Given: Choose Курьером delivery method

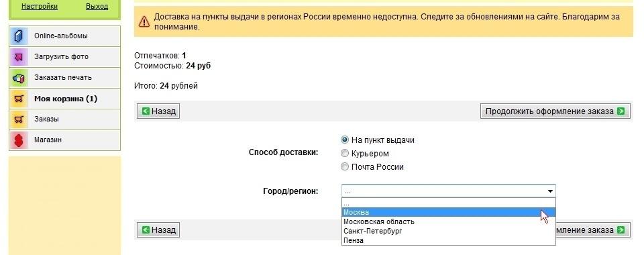Looking at the screenshot, I should coord(345,154).
